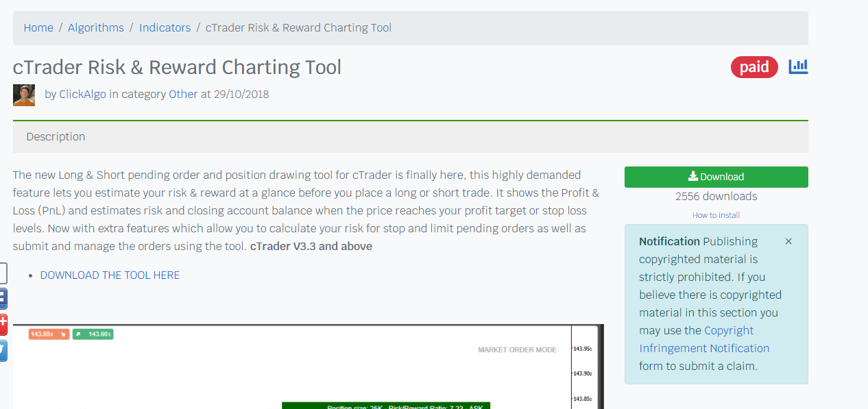This screenshot has height=409, width=868.
Task: Open the Algorithms breadcrumb link
Action: click(x=96, y=27)
